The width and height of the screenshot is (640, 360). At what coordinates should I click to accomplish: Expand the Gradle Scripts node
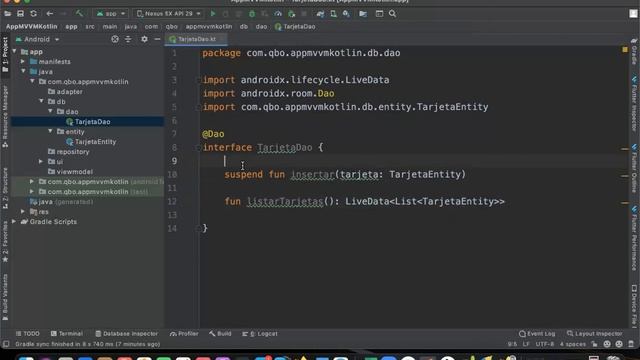[x=14, y=221]
